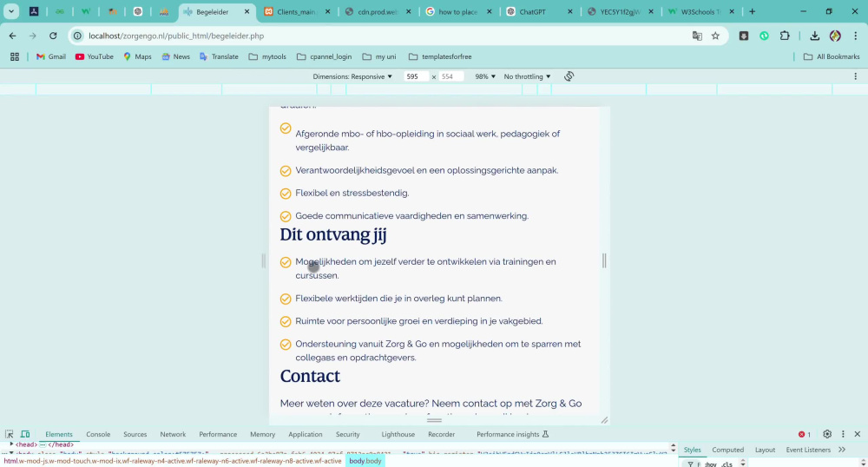Image resolution: width=868 pixels, height=467 pixels.
Task: Click the viewport height field 554
Action: click(x=450, y=76)
